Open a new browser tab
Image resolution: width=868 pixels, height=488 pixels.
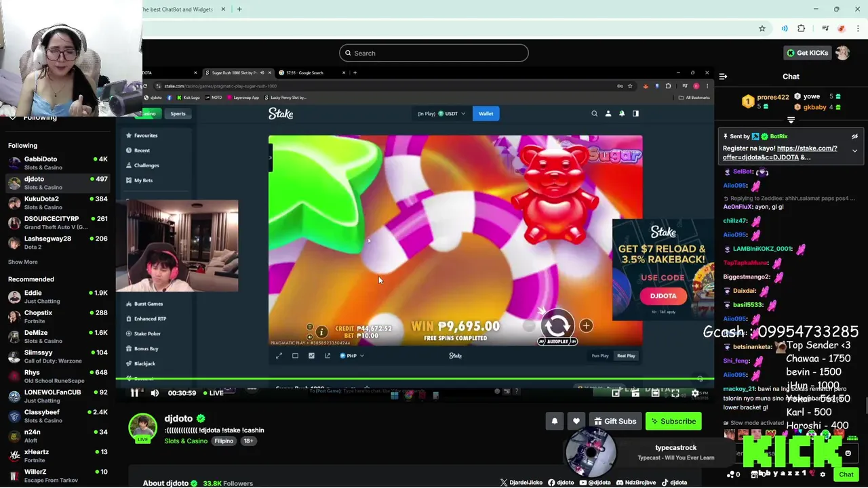tap(239, 9)
